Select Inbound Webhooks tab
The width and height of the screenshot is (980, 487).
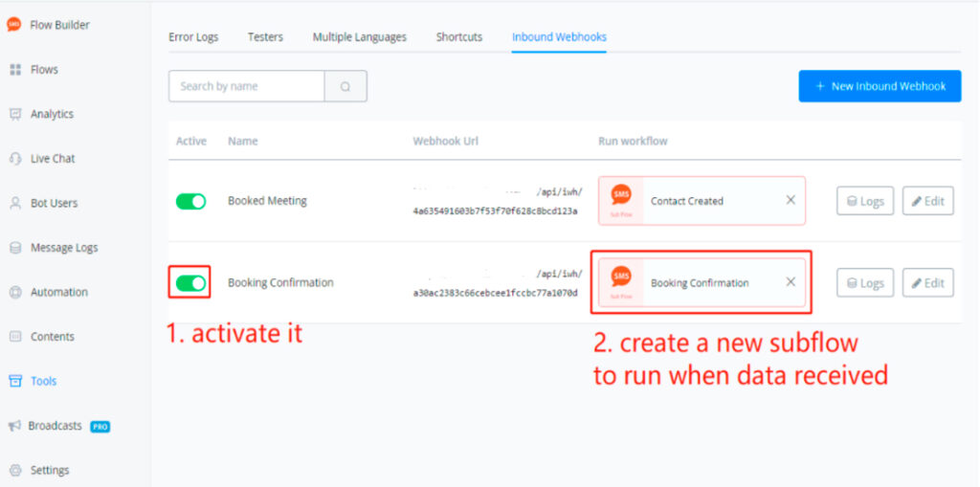click(x=559, y=37)
